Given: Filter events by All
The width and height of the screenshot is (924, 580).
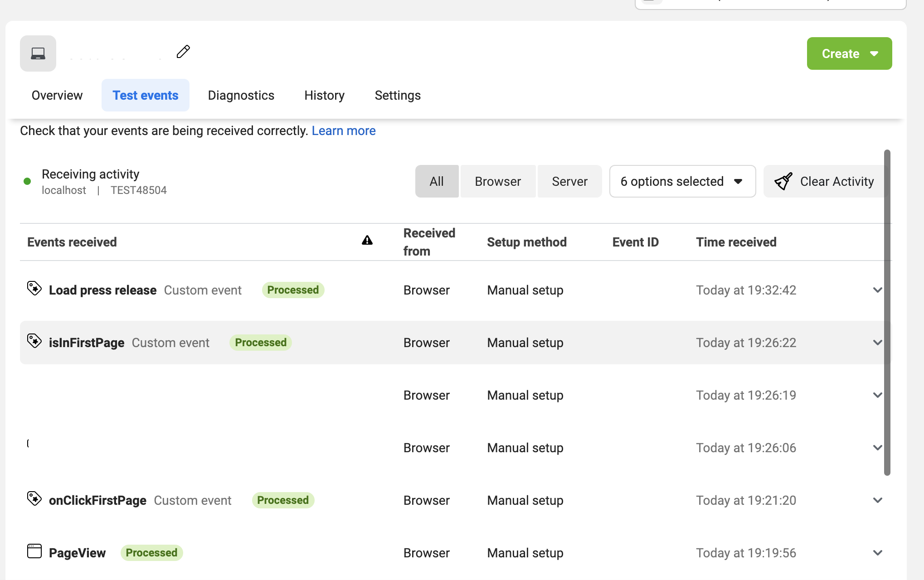Looking at the screenshot, I should [437, 181].
